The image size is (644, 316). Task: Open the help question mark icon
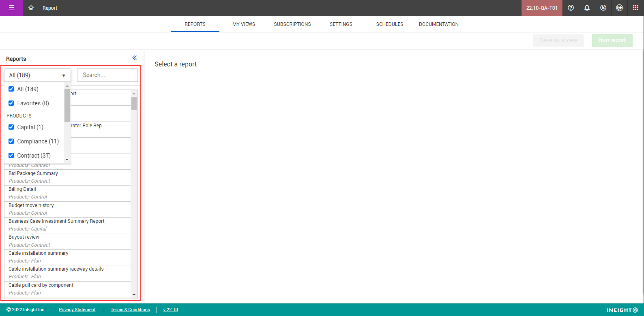(571, 8)
